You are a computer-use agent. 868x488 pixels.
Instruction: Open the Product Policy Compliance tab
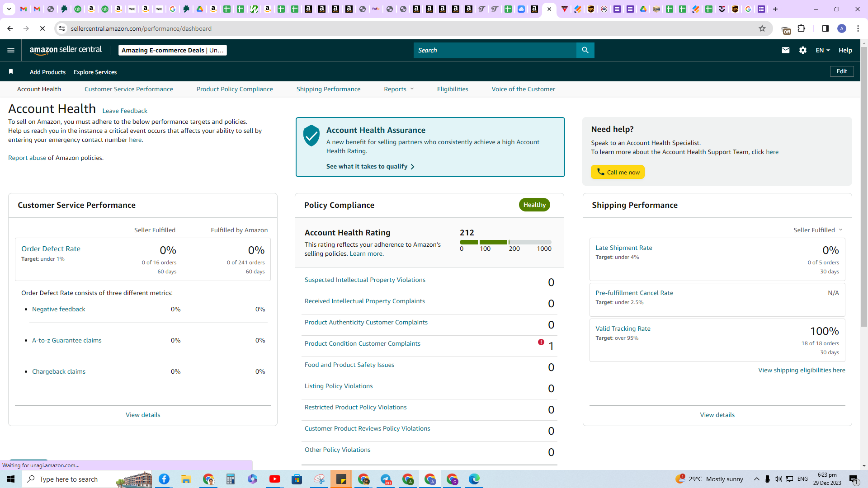point(235,89)
